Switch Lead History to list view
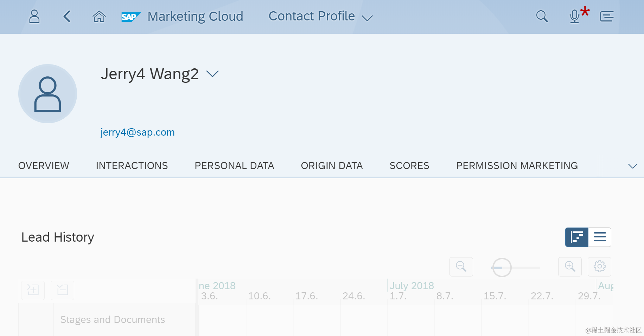The height and width of the screenshot is (336, 644). tap(600, 237)
